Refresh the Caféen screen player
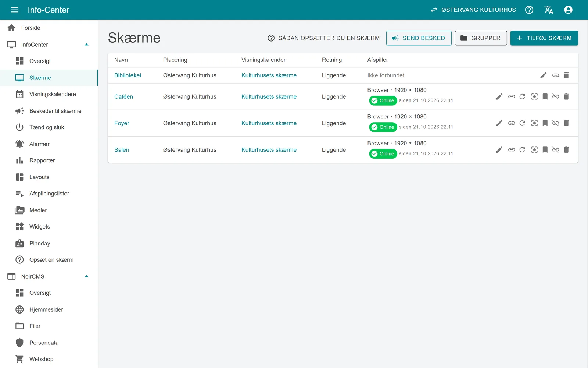 (x=522, y=97)
